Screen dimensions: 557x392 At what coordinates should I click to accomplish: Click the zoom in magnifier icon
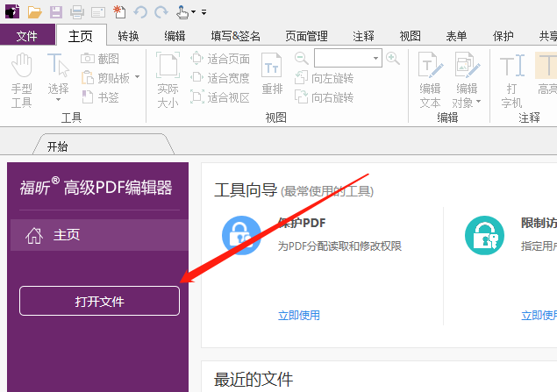[x=392, y=58]
